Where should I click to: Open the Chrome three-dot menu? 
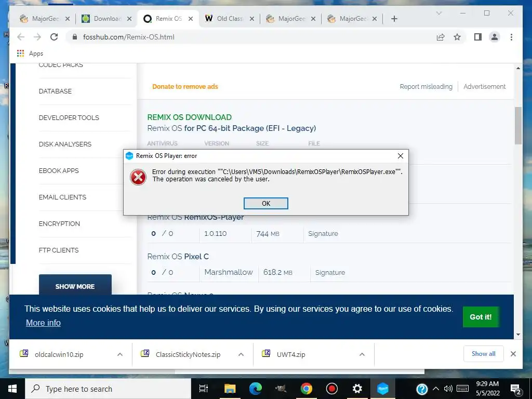pos(511,37)
